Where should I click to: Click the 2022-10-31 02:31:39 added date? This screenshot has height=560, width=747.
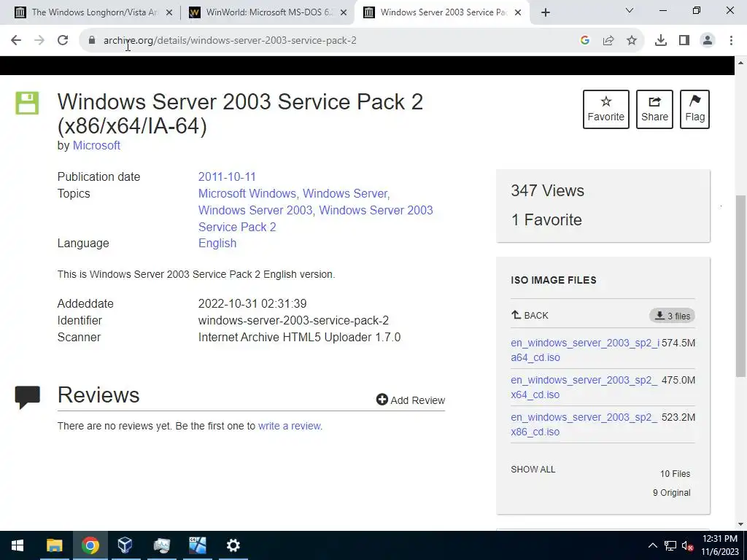252,304
